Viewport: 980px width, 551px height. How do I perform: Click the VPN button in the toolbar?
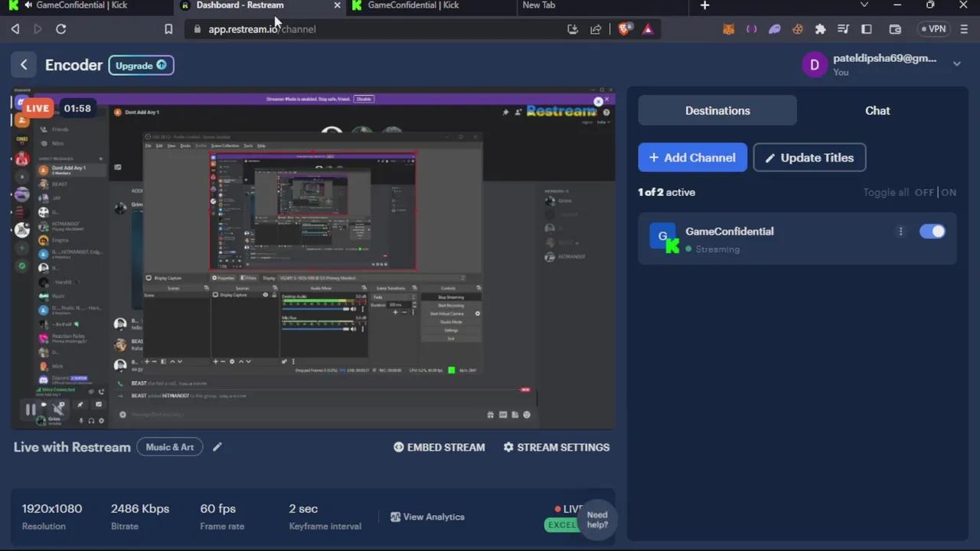934,29
